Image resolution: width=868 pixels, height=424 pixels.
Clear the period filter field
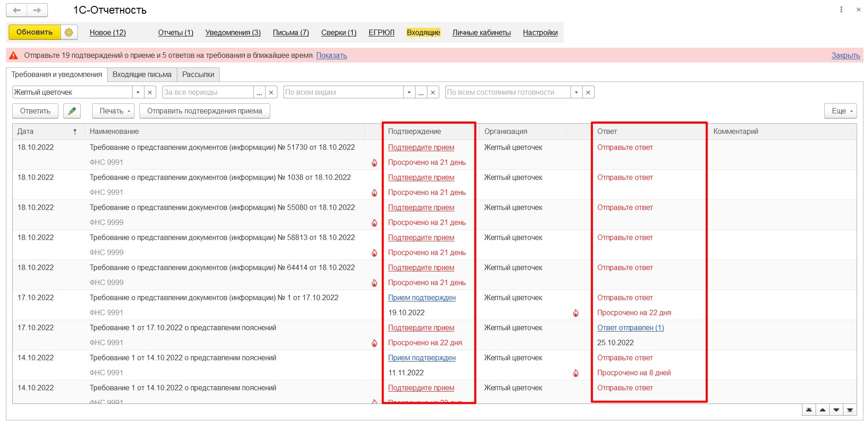tap(271, 92)
